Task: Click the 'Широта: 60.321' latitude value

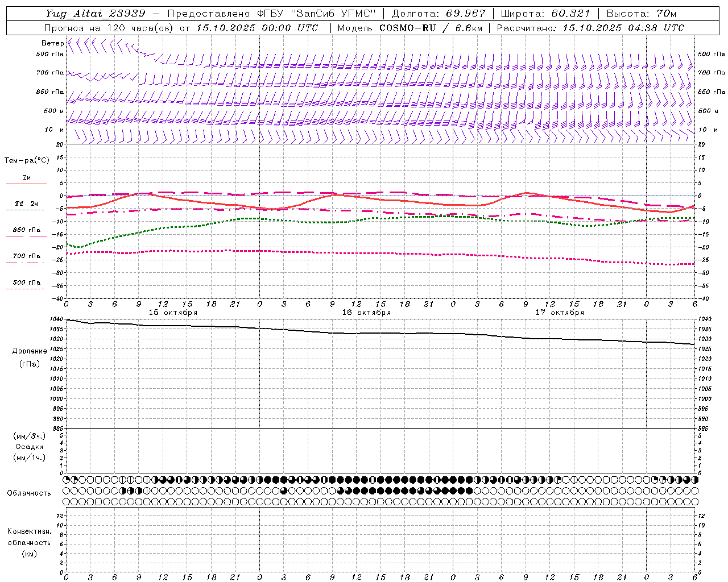Action: click(x=545, y=14)
